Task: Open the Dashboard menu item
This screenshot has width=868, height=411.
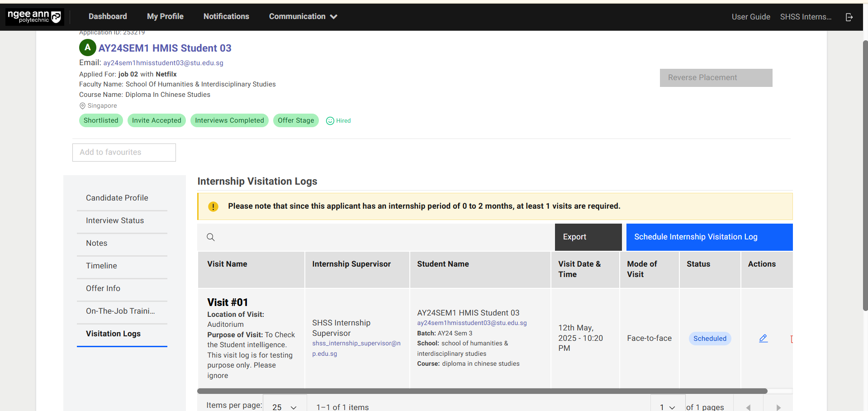Action: (x=108, y=17)
